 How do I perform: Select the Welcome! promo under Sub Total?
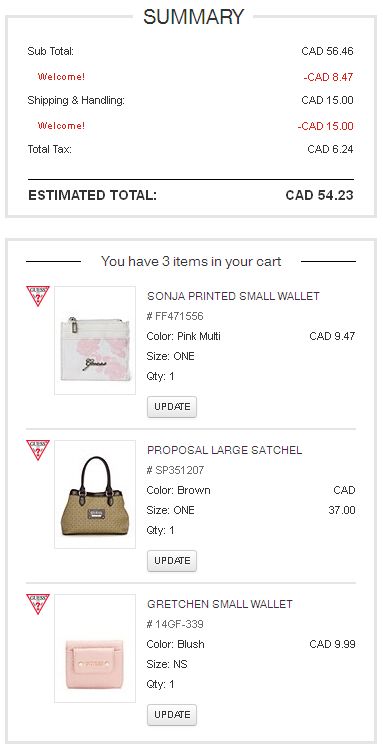(61, 77)
